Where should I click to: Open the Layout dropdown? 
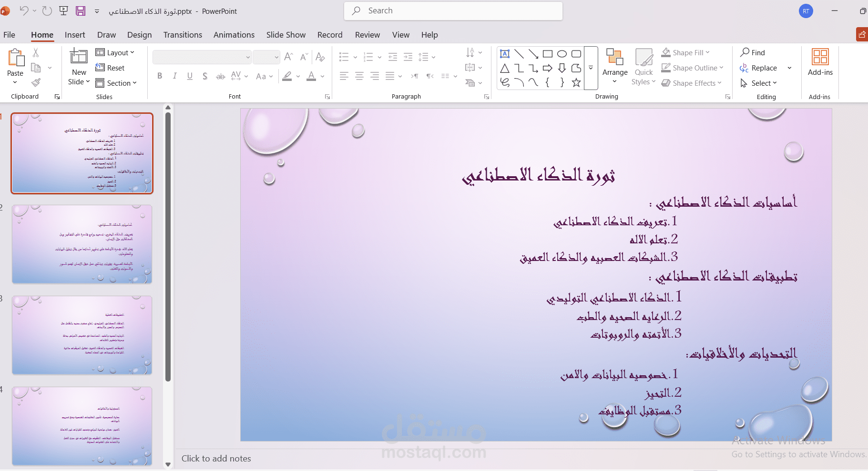[x=115, y=52]
